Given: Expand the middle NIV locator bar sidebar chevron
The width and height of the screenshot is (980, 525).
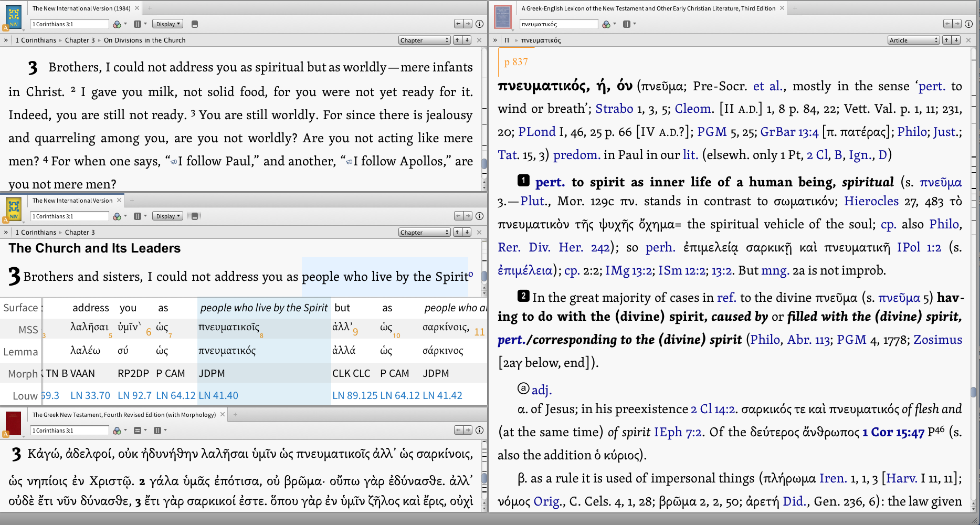Looking at the screenshot, I should tap(6, 233).
